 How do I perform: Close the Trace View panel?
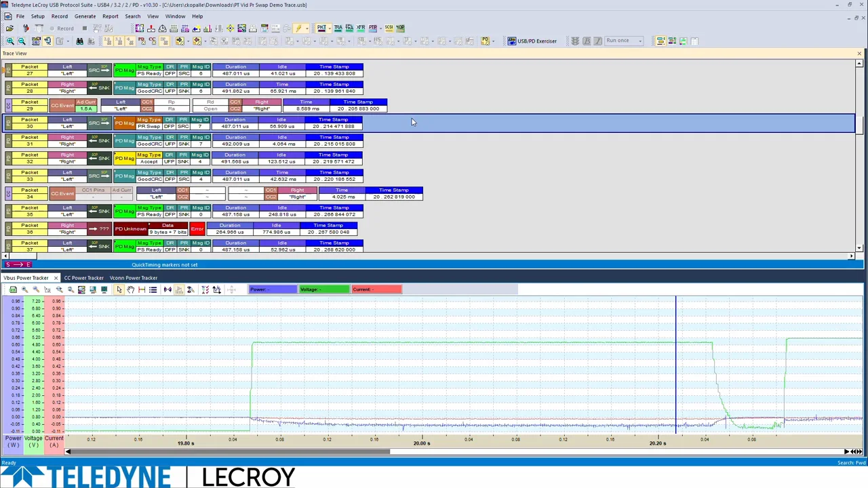[859, 54]
